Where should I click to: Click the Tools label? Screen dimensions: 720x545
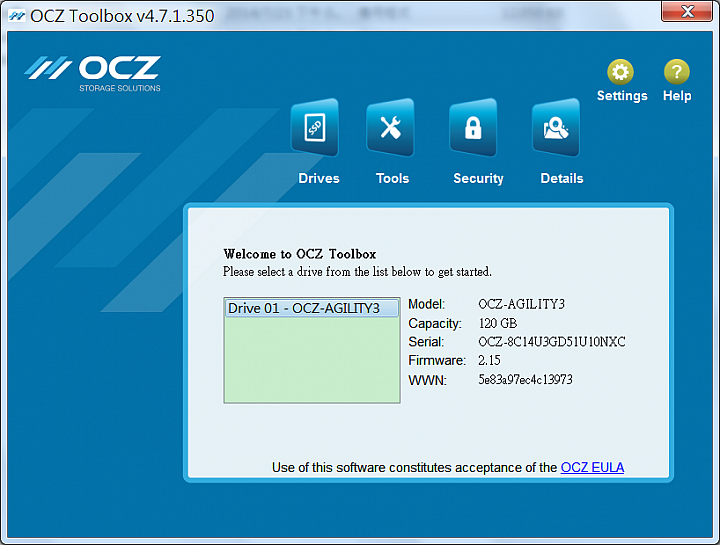392,178
